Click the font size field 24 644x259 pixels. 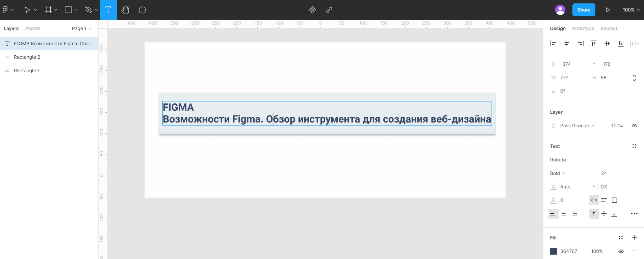[x=604, y=173]
